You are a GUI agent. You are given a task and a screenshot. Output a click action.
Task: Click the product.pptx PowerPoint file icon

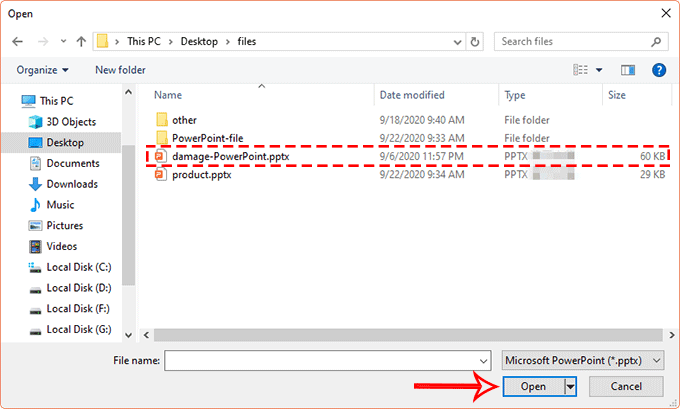[x=161, y=175]
